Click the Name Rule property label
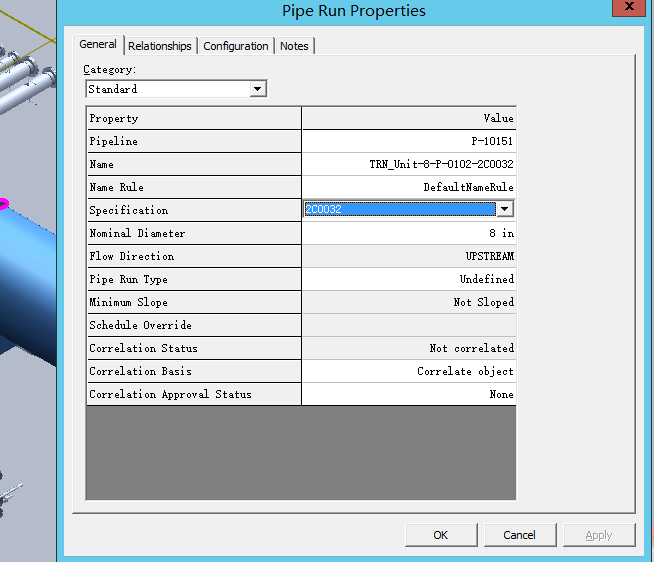The height and width of the screenshot is (562, 654). pos(194,187)
